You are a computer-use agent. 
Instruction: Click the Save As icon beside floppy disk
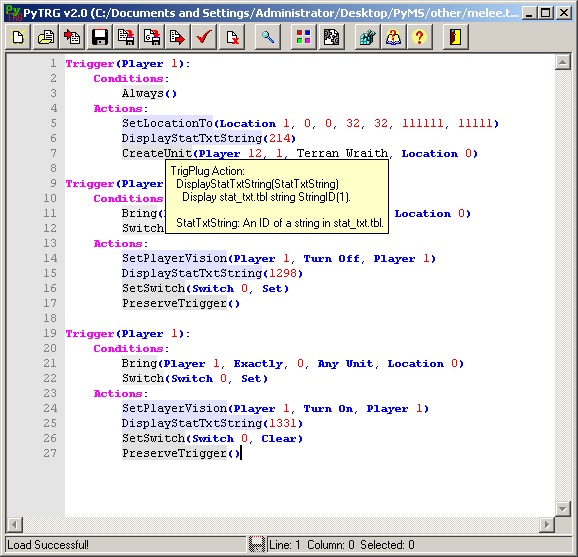126,37
